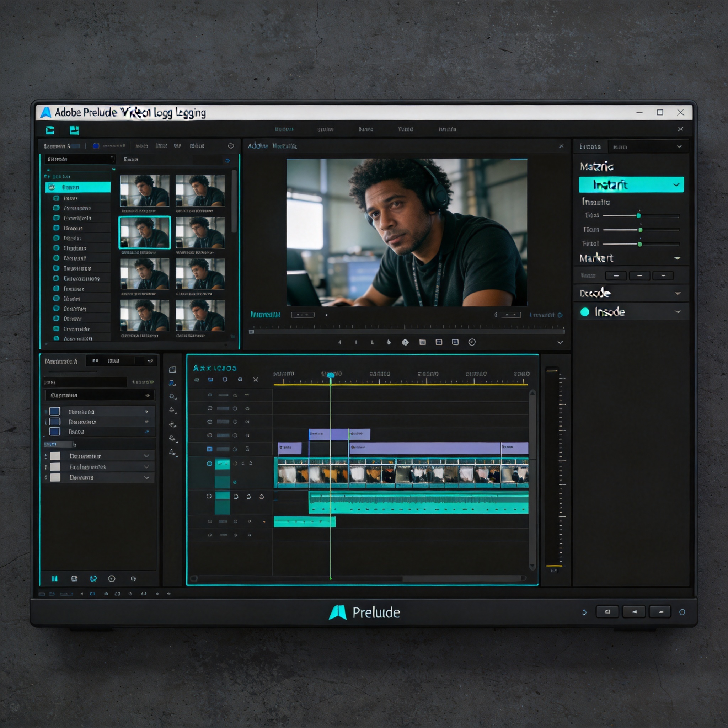This screenshot has width=728, height=728.
Task: Toggle the first toggle on the bottom-most timeline track row
Action: point(210,535)
